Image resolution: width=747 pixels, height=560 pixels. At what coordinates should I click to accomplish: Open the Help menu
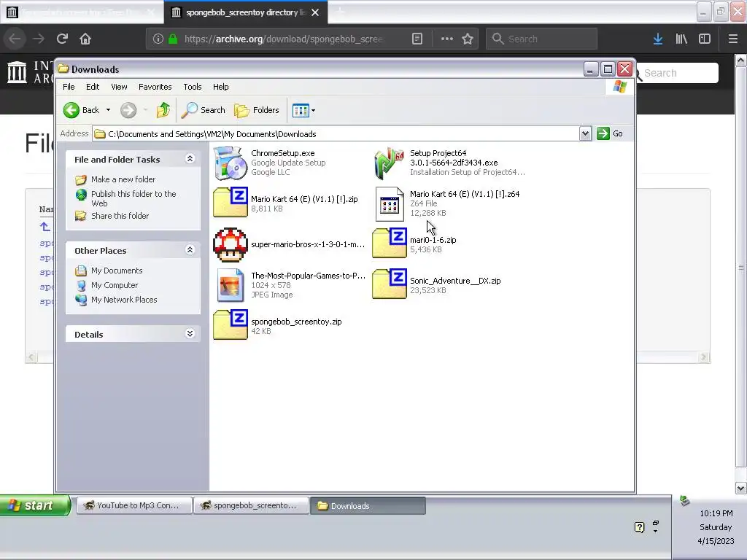(220, 87)
